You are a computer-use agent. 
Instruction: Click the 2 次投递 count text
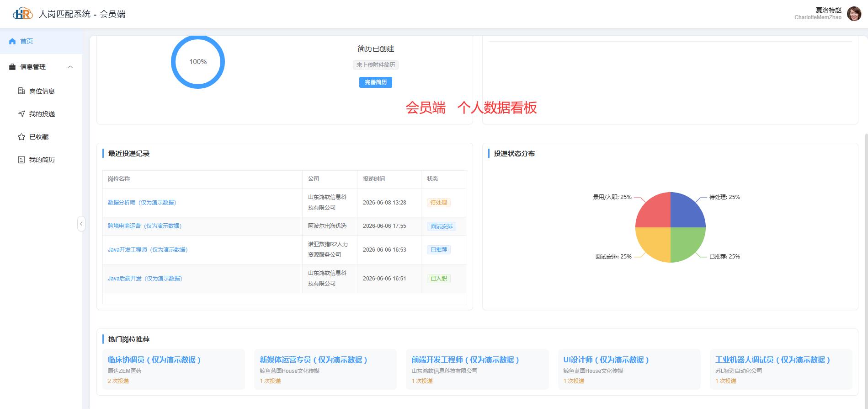coord(118,381)
